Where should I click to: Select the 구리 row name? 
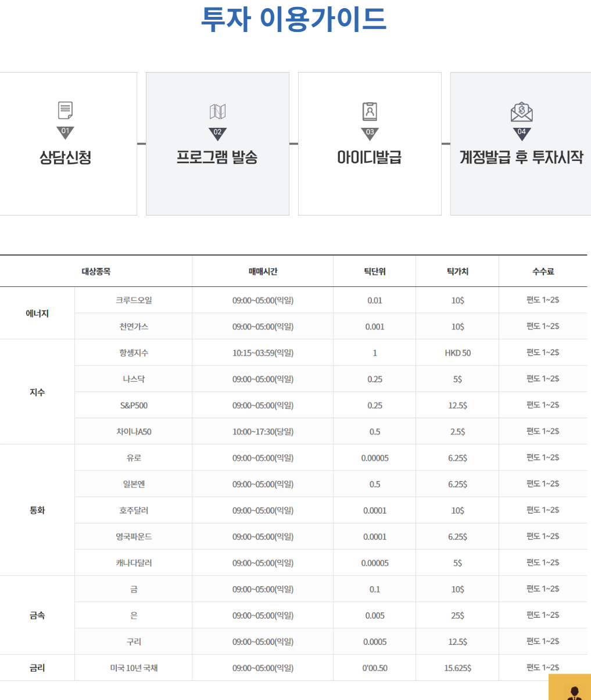pyautogui.click(x=134, y=642)
